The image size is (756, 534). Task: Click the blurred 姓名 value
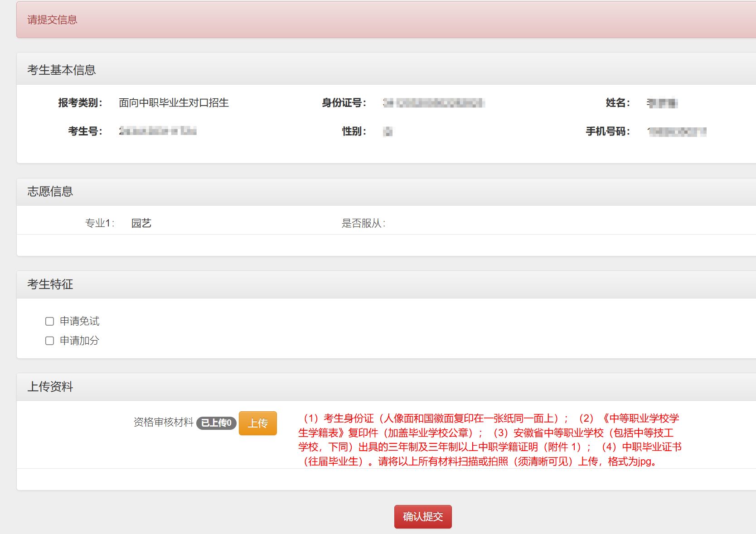[662, 103]
